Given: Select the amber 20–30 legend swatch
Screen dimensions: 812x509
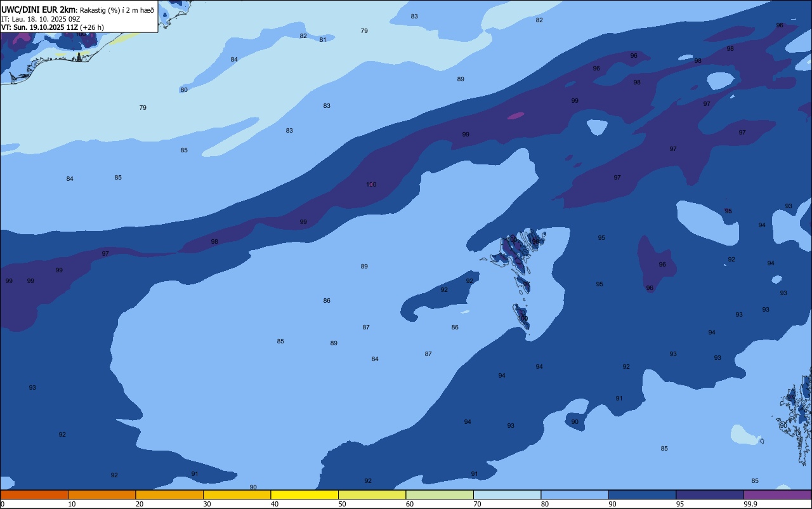Looking at the screenshot, I should [x=169, y=494].
